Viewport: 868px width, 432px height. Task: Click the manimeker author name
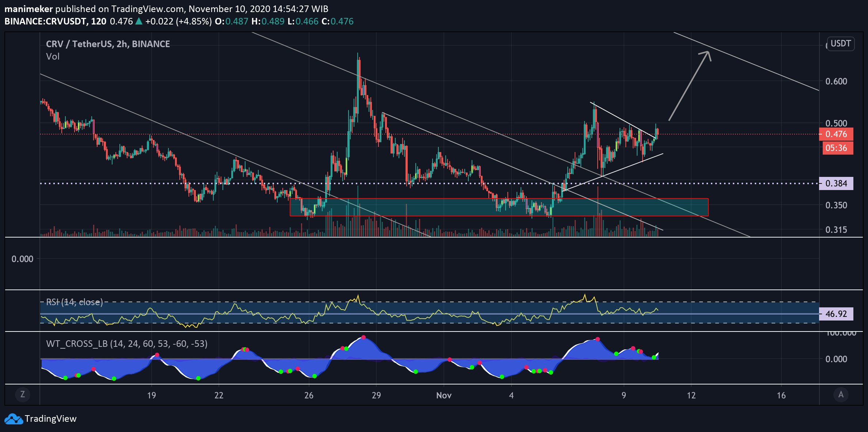[28, 9]
